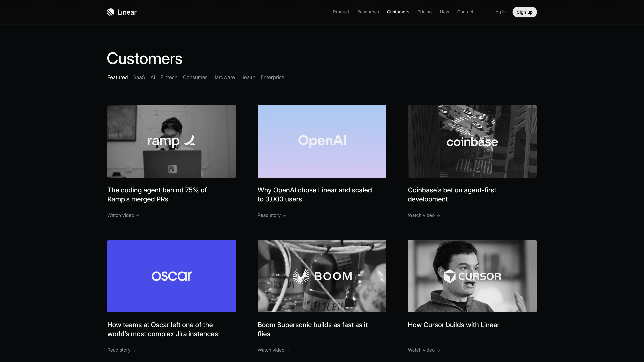
Task: Open the Product menu
Action: (x=341, y=12)
